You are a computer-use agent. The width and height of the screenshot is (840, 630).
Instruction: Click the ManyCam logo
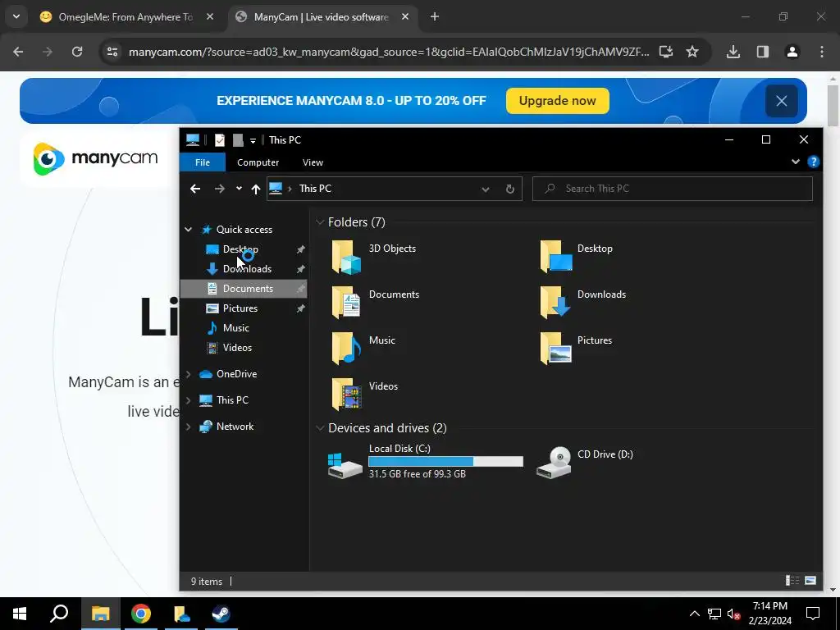click(x=95, y=158)
